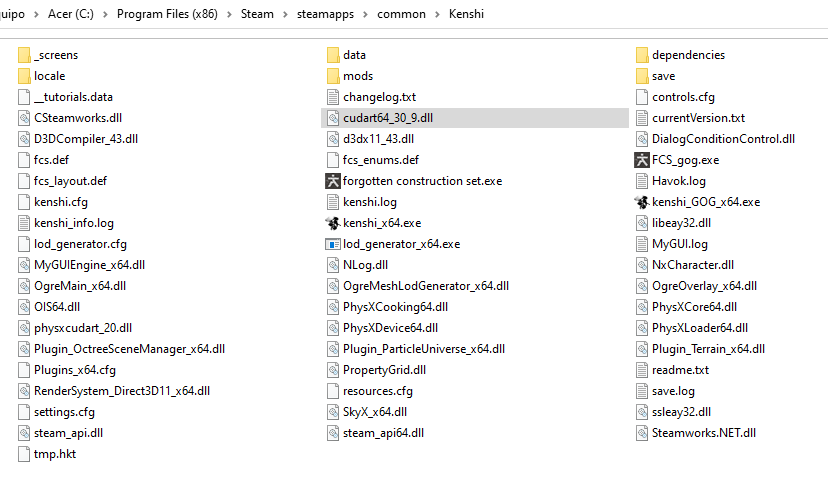
Task: Select the file name OgreMeshLodGenerator_x64.dll
Action: click(x=426, y=286)
